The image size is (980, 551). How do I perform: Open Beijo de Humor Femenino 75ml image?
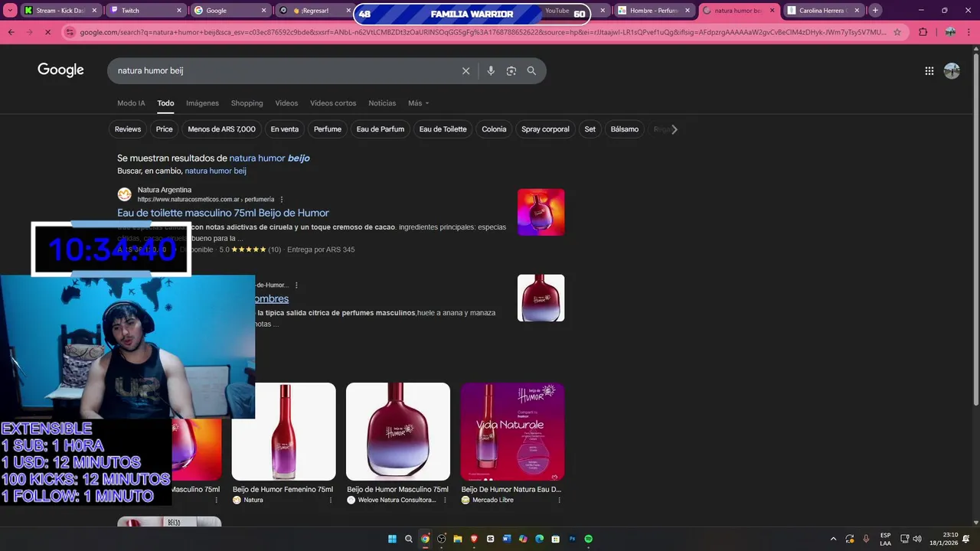click(x=283, y=432)
